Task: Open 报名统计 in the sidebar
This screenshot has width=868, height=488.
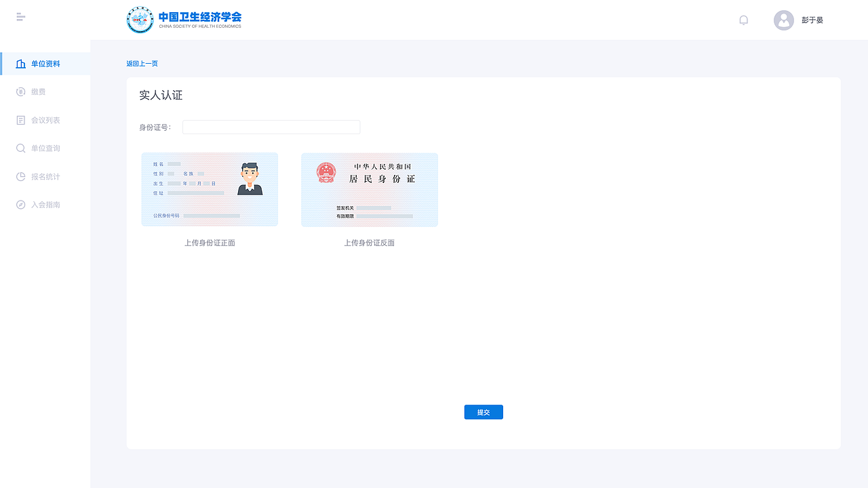Action: point(45,177)
